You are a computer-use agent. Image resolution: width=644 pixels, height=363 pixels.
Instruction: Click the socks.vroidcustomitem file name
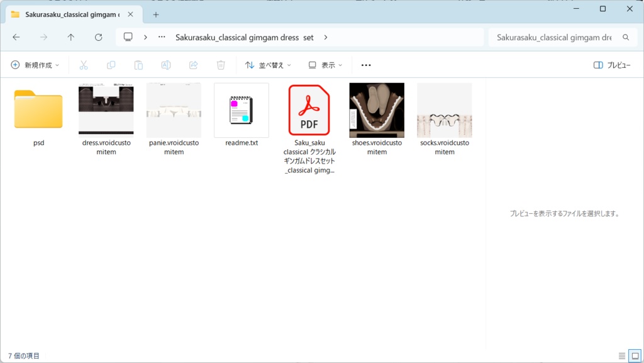[445, 147]
